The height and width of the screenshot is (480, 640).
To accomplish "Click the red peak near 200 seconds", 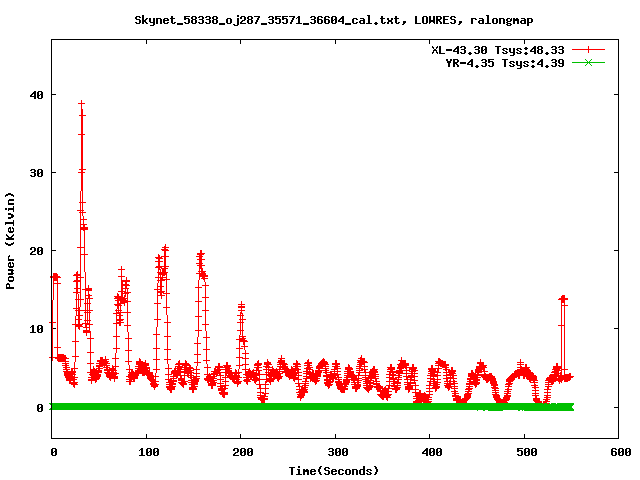I will (x=241, y=305).
